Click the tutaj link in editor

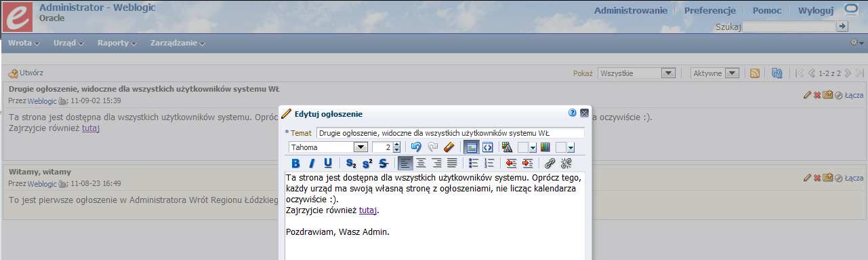pos(368,210)
